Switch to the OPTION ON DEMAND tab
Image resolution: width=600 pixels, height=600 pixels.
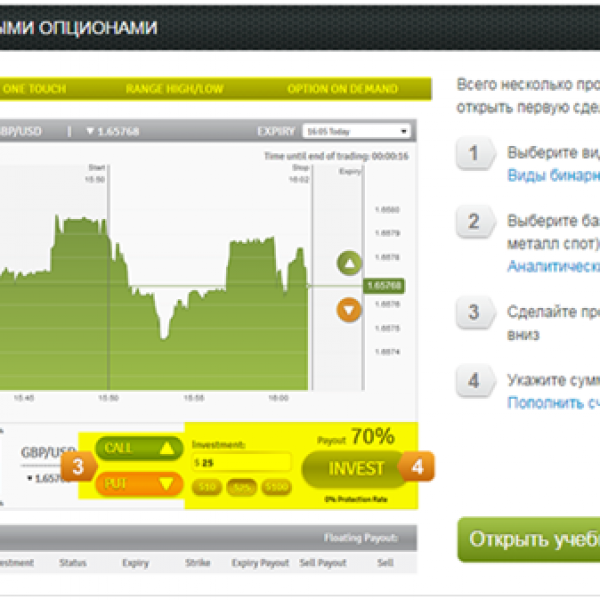[x=342, y=89]
